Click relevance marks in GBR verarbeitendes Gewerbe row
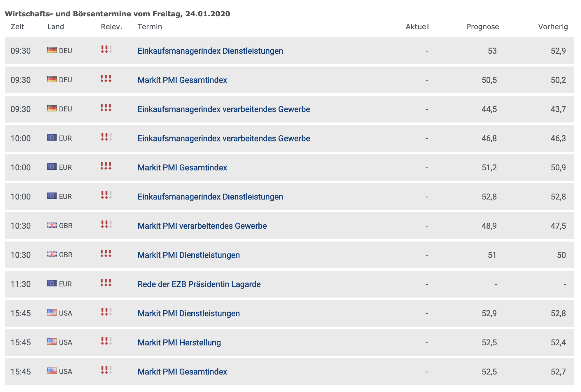This screenshot has width=581, height=392. pyautogui.click(x=106, y=224)
